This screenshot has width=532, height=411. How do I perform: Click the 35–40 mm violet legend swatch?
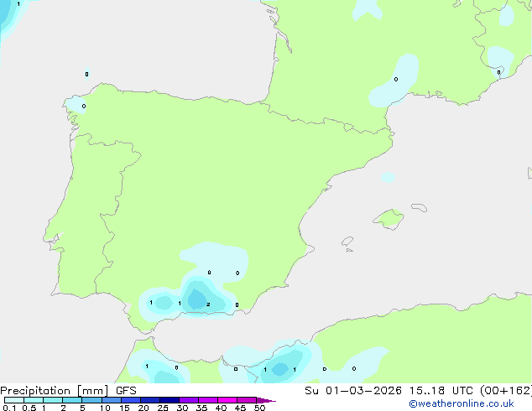(208, 400)
